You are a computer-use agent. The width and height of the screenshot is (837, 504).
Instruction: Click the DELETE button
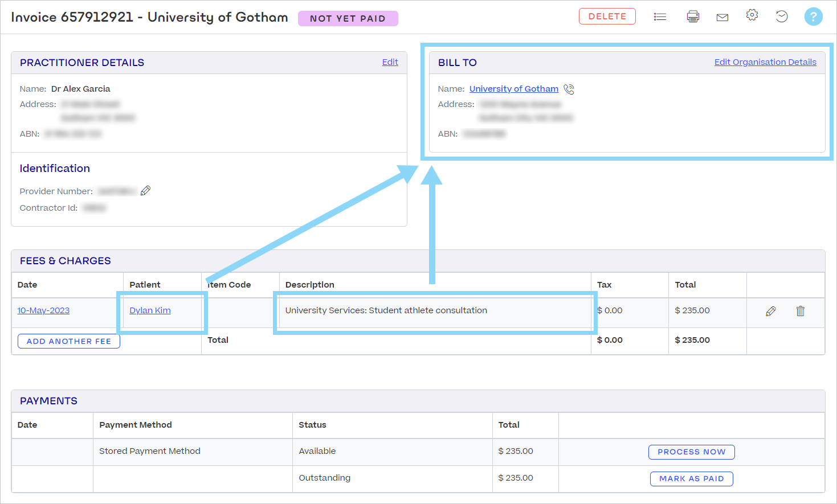[x=607, y=17]
